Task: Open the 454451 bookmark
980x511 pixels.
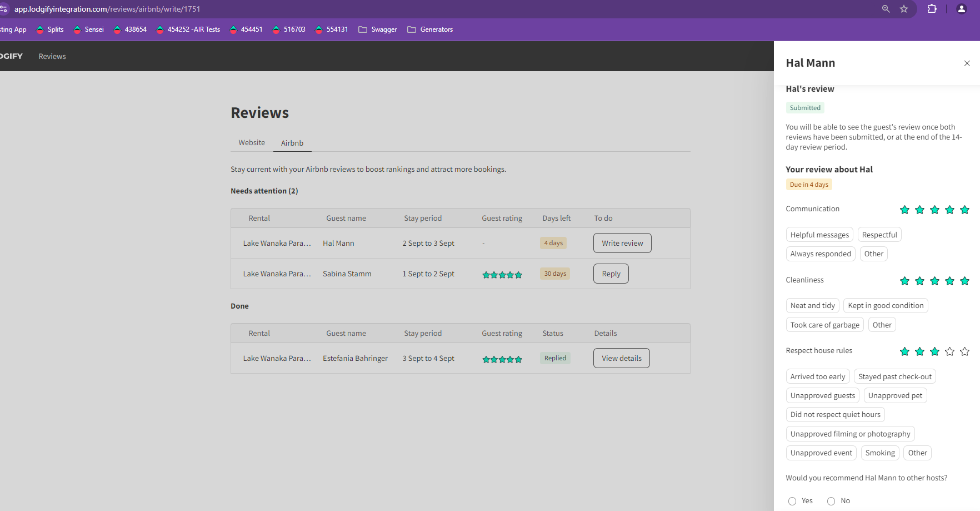Action: pyautogui.click(x=246, y=29)
